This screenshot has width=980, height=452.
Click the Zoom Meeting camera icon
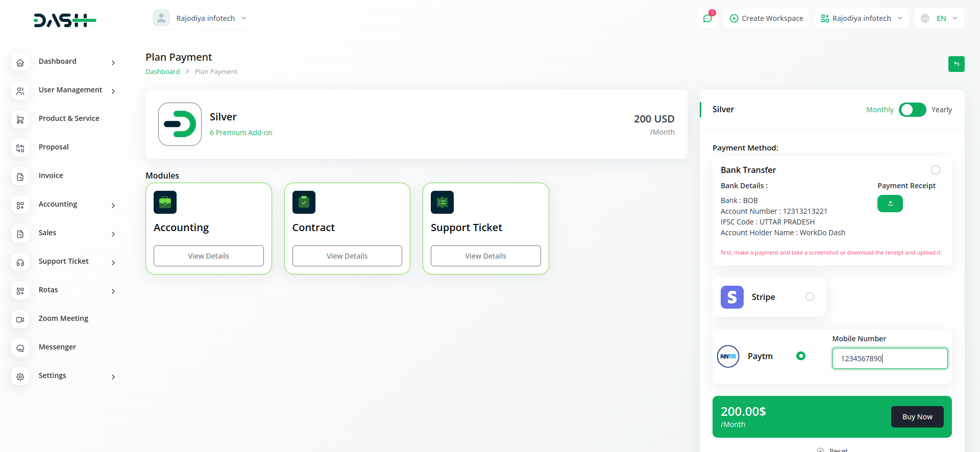tap(20, 319)
